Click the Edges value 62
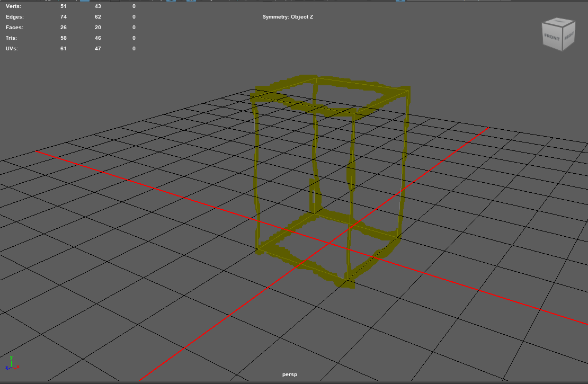 pos(98,17)
